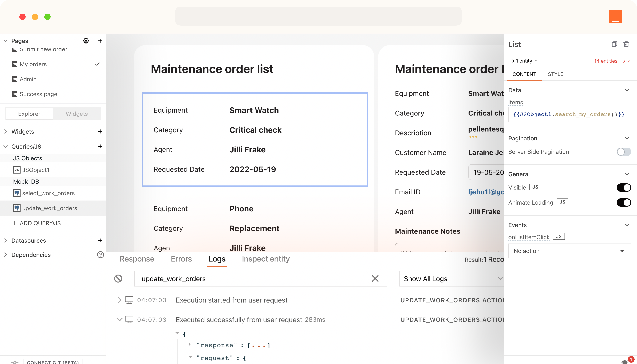Enable Server Side Pagination switch
Screen dimensions: 637x364
tap(623, 152)
